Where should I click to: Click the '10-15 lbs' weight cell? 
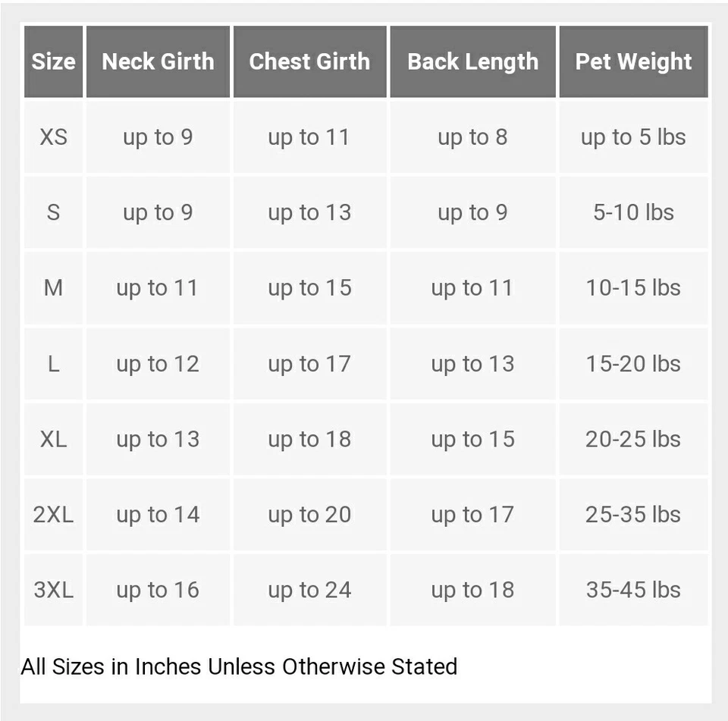[x=634, y=288]
